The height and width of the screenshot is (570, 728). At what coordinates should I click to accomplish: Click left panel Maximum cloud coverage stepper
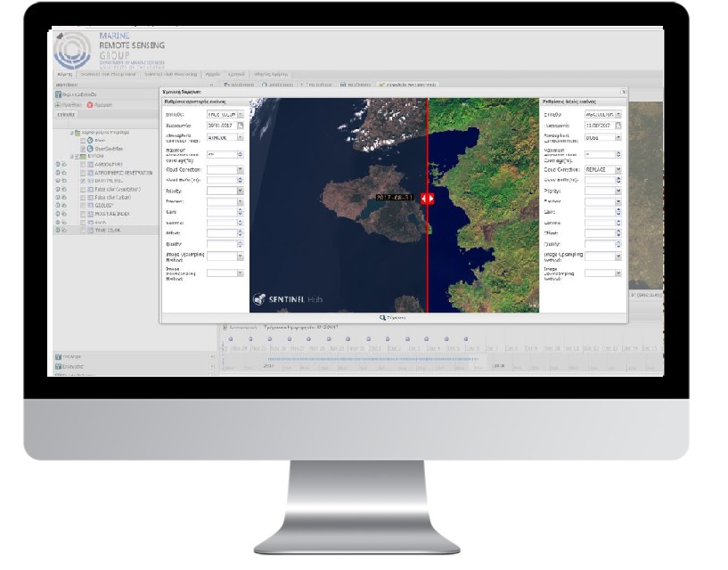240,154
